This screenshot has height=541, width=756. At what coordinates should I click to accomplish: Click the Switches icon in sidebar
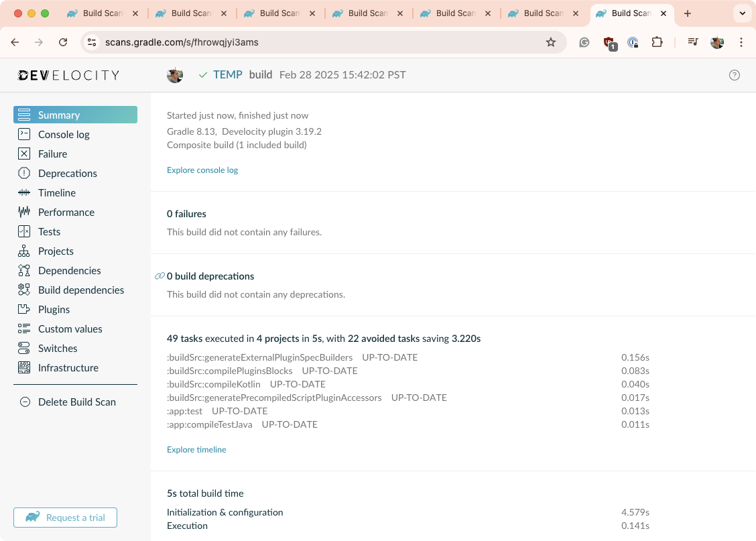tap(24, 348)
